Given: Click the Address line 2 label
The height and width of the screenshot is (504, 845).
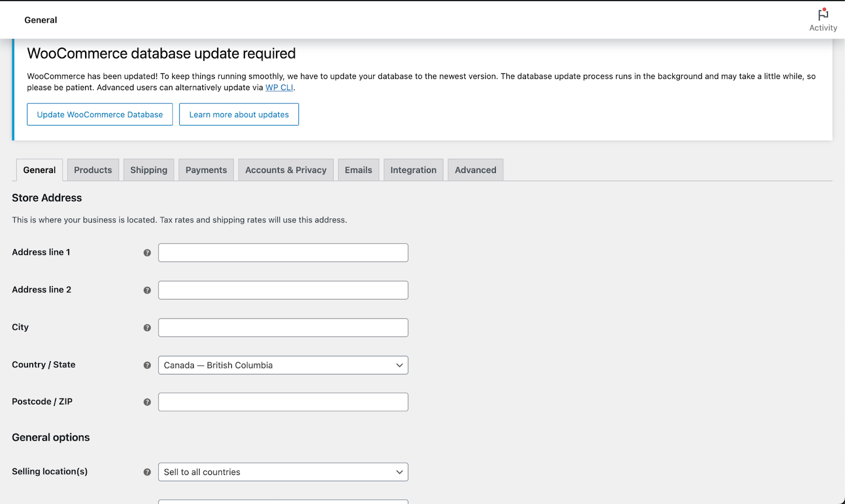Looking at the screenshot, I should (42, 290).
